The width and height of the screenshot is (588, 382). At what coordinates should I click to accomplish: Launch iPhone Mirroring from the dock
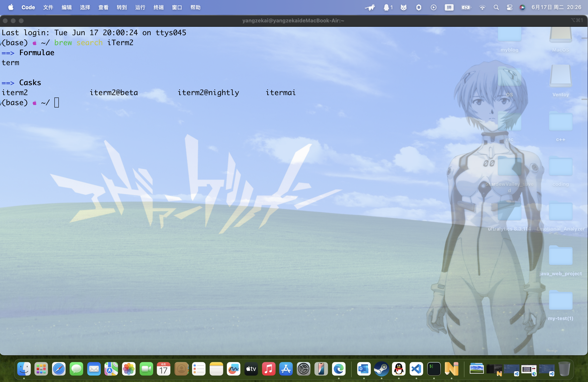pos(321,369)
